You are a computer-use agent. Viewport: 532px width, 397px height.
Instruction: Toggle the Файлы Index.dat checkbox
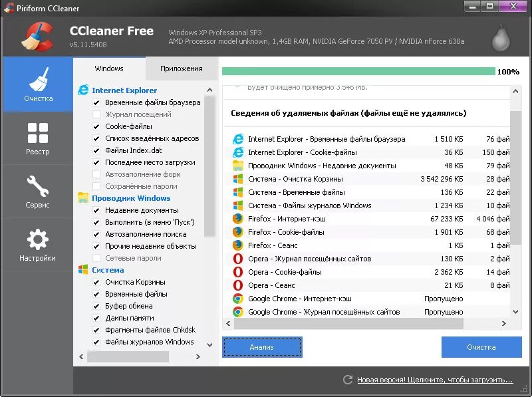96,150
